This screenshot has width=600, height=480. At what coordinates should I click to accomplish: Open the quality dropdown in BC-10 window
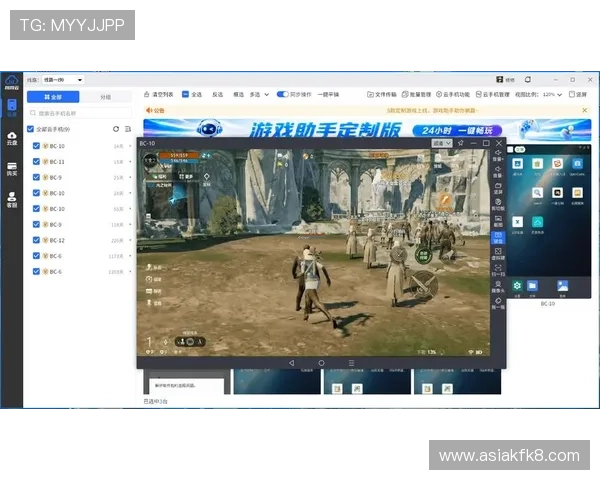442,143
